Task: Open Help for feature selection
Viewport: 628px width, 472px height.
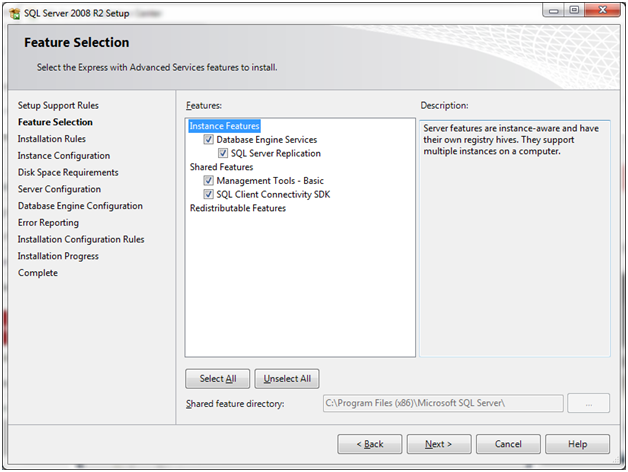Action: [577, 444]
